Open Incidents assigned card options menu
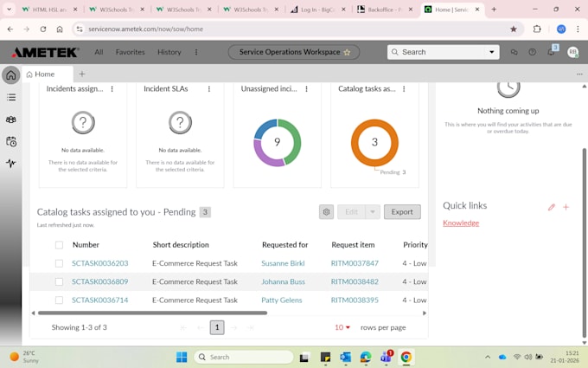The height and width of the screenshot is (368, 588). pos(112,89)
